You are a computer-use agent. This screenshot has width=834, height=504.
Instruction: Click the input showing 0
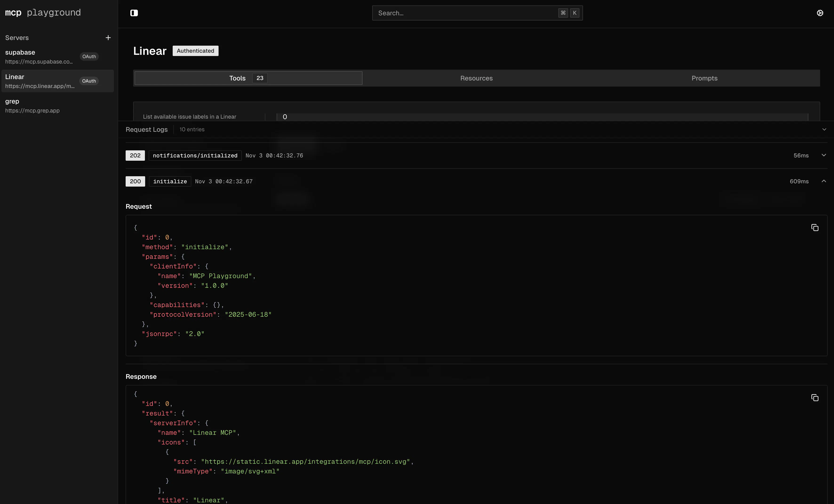pos(542,117)
